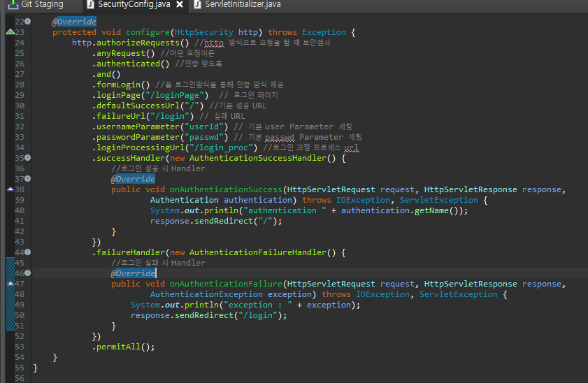Switch to the Git Staging tab
Viewport: 588px width, 383px height.
pos(36,4)
